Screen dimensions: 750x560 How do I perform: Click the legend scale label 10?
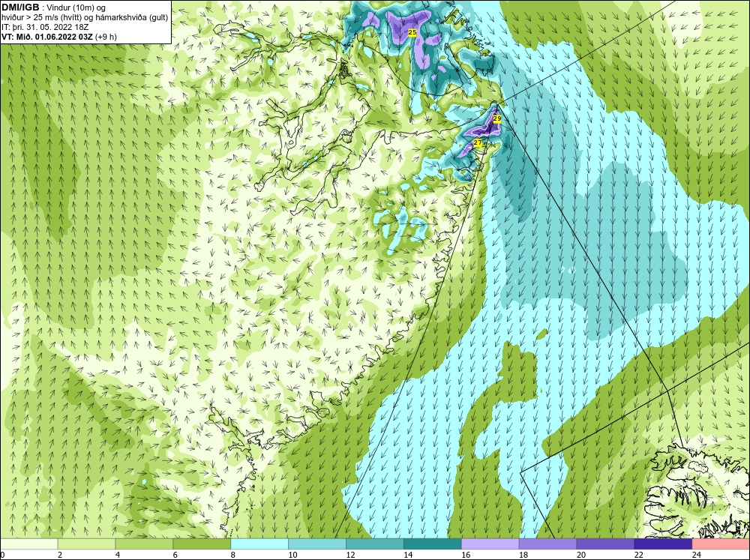(x=292, y=555)
